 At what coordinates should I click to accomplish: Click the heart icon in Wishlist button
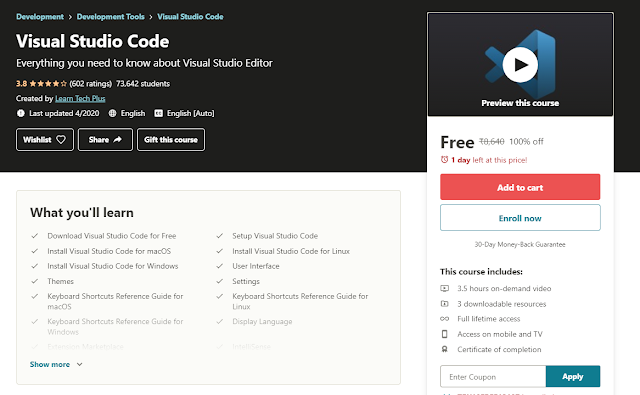[61, 140]
